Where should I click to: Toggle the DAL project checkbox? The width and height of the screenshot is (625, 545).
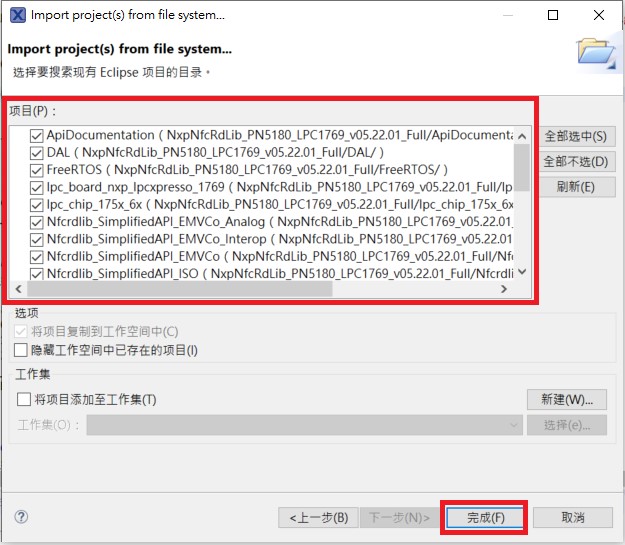click(x=37, y=153)
